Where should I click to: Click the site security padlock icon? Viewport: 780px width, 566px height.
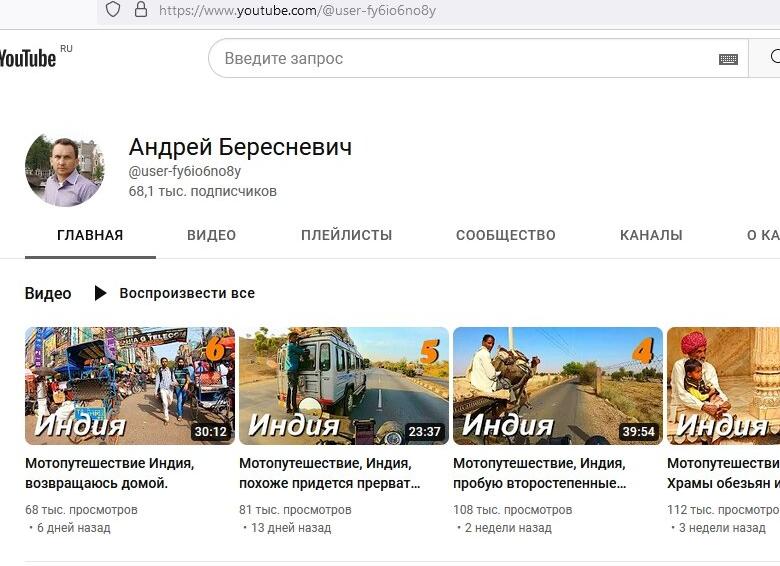141,9
